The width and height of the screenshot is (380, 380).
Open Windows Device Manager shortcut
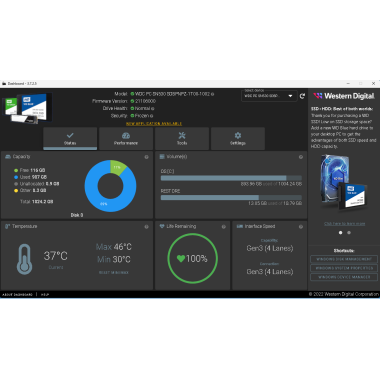pyautogui.click(x=344, y=277)
